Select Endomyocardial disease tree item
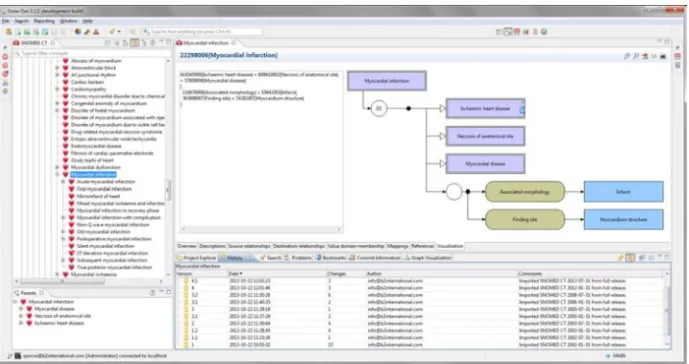Image resolution: width=689 pixels, height=364 pixels. coord(96,146)
